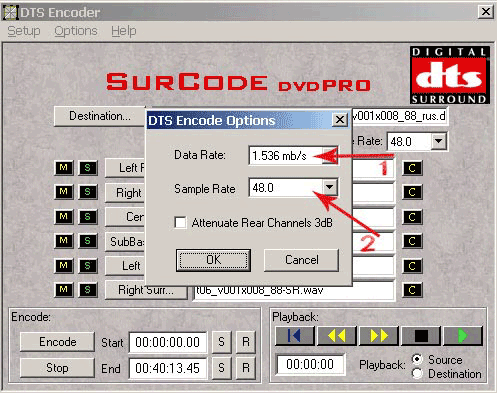Image resolution: width=497 pixels, height=393 pixels.
Task: Clear the Left Front file with C button
Action: [412, 168]
